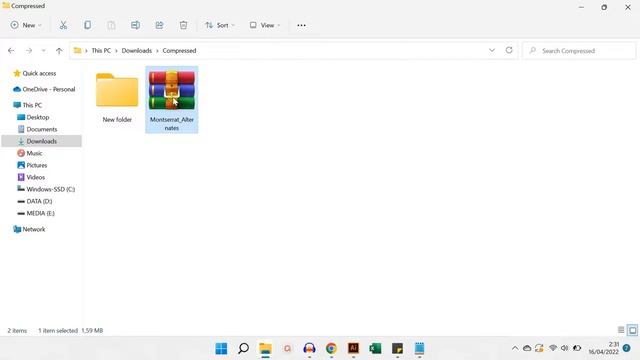The width and height of the screenshot is (640, 360).
Task: Open Pictures in navigation pane
Action: click(x=36, y=165)
